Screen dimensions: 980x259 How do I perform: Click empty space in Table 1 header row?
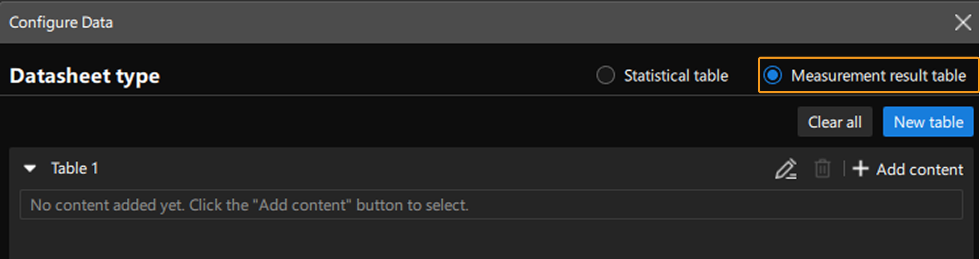tap(419, 169)
